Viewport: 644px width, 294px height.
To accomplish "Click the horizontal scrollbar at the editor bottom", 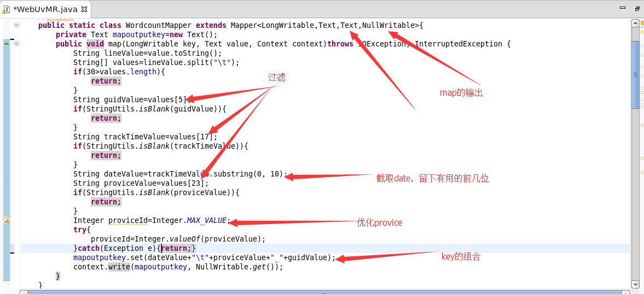I will coord(326,292).
